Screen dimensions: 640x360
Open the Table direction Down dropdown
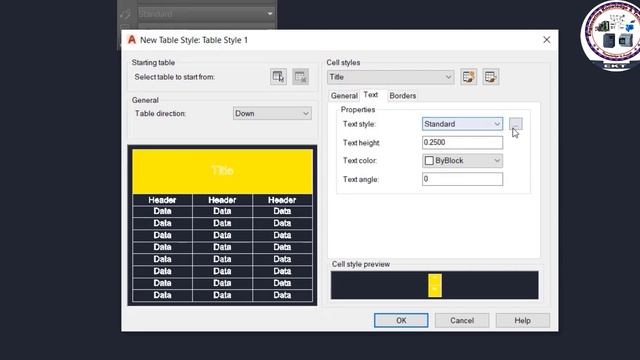(x=272, y=113)
